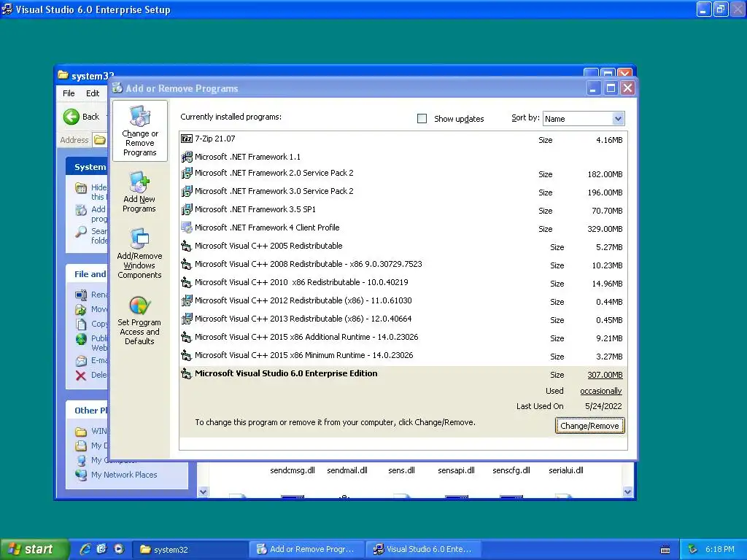This screenshot has width=747, height=560.
Task: Select the senscfg.dll file
Action: point(511,470)
